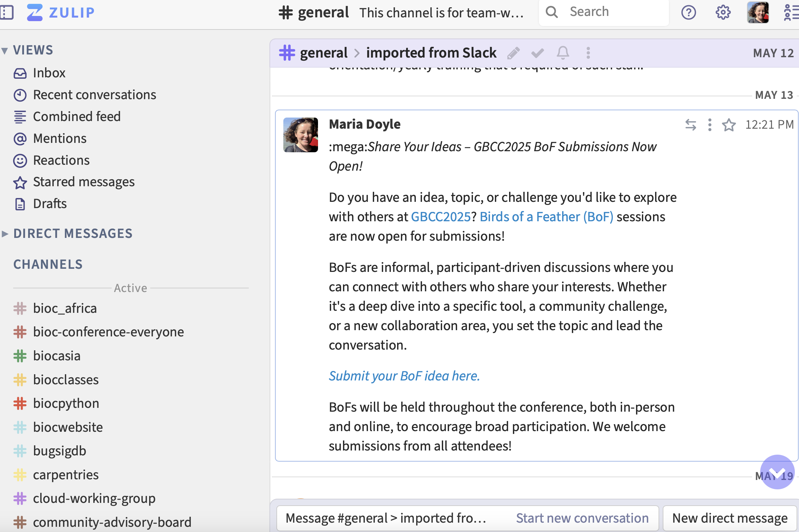
Task: Click the edit topic pencil icon
Action: click(513, 53)
